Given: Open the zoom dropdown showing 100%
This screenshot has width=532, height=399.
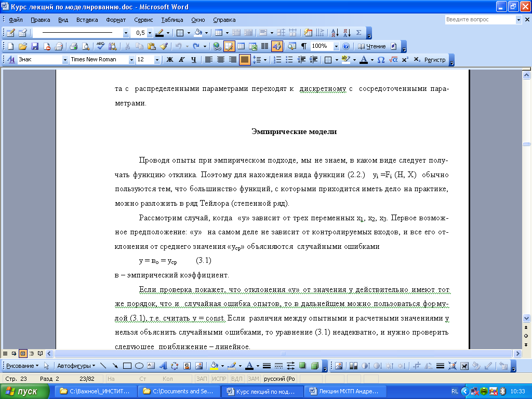Looking at the screenshot, I should (x=336, y=46).
